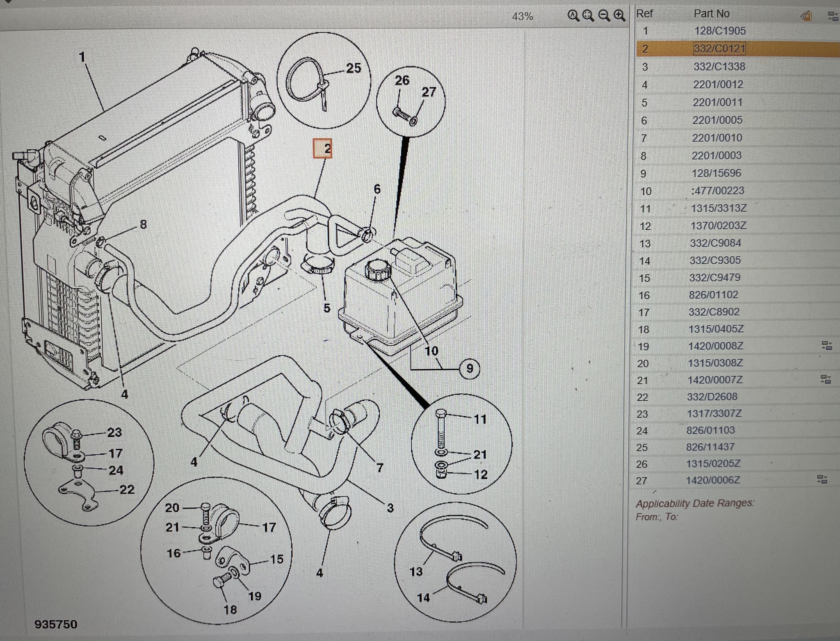Click callout 26 in the screw detail circle
The height and width of the screenshot is (641, 840).
(402, 80)
